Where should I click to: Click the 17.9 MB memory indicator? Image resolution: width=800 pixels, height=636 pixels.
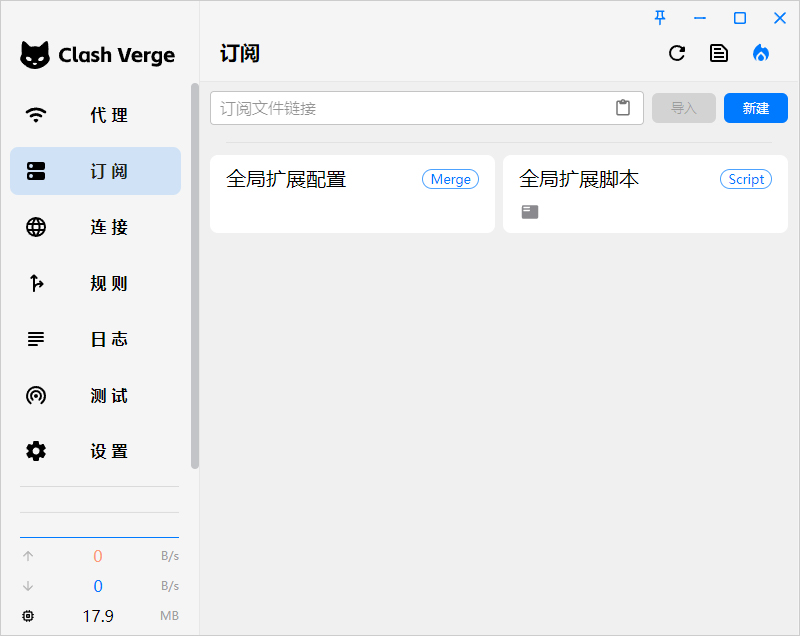tap(98, 616)
